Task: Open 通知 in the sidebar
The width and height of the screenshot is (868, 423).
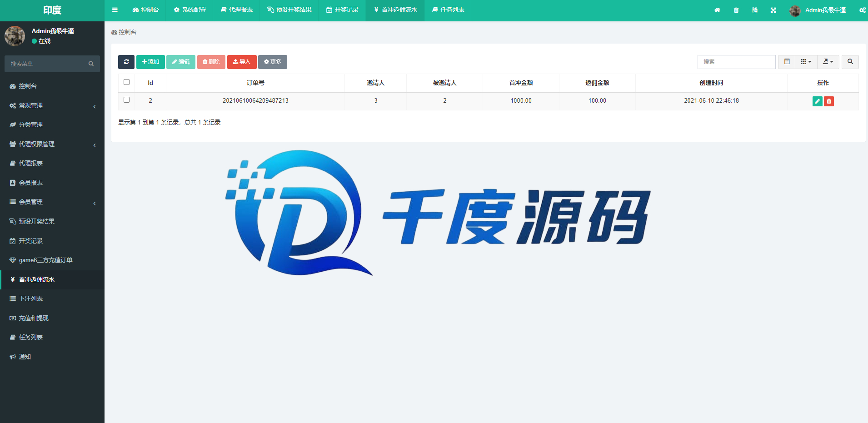Action: click(x=52, y=357)
